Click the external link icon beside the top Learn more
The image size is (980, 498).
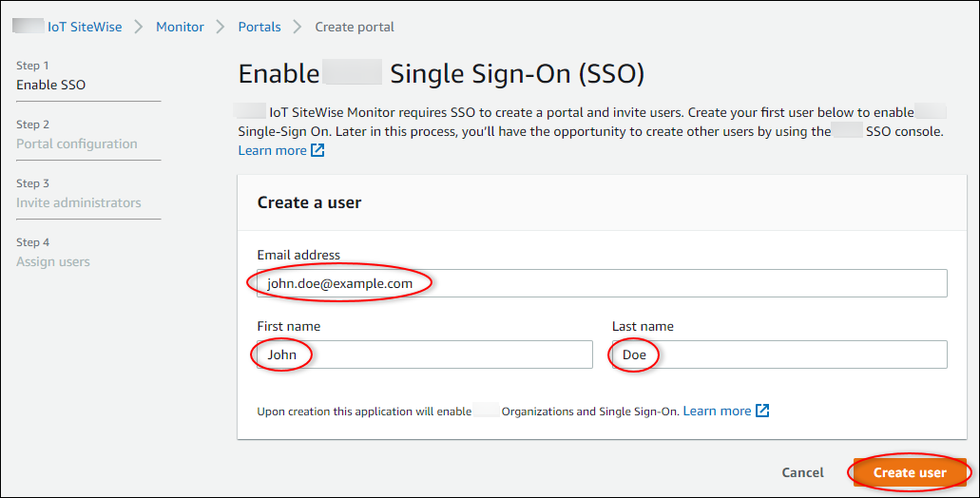317,151
